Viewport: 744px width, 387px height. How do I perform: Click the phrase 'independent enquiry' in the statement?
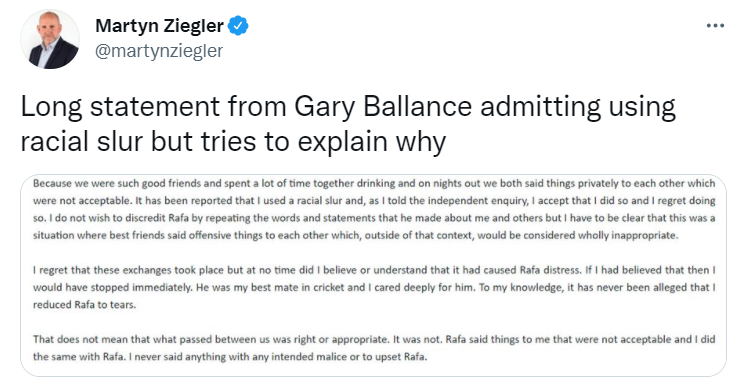click(x=478, y=201)
